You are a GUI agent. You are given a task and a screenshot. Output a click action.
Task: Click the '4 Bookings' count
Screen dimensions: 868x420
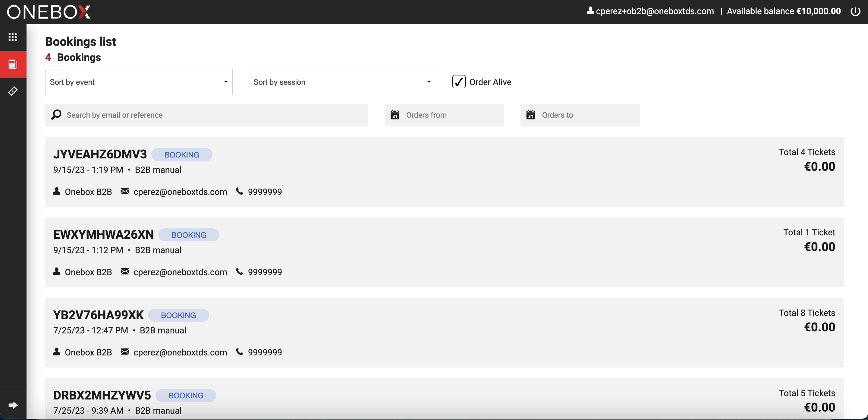[73, 57]
